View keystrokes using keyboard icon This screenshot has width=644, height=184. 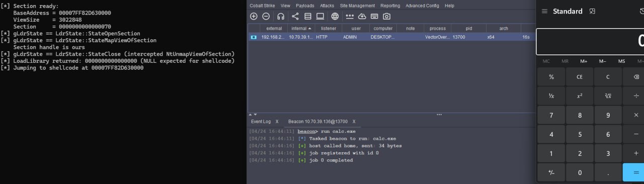pos(374,16)
